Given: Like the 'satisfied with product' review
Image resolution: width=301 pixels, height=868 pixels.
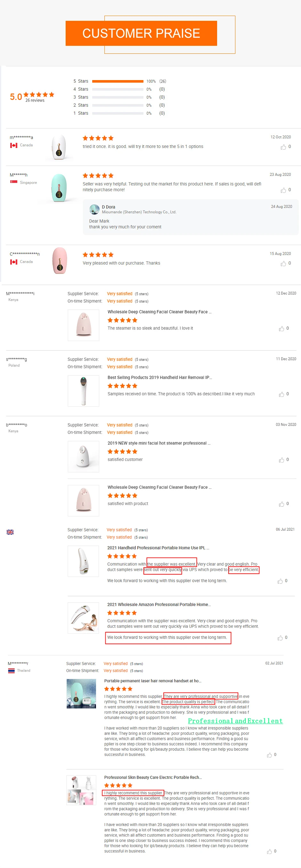Looking at the screenshot, I should click(281, 504).
